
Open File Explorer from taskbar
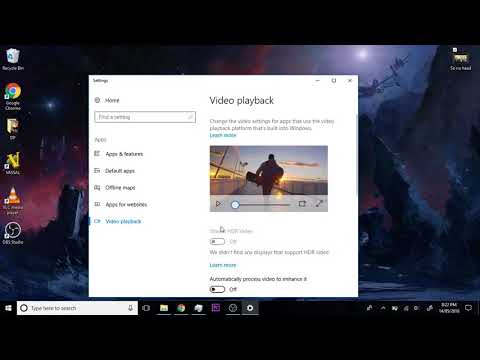[164, 308]
